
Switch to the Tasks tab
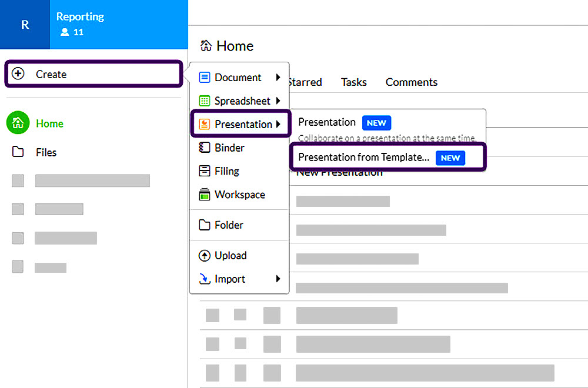coord(353,82)
